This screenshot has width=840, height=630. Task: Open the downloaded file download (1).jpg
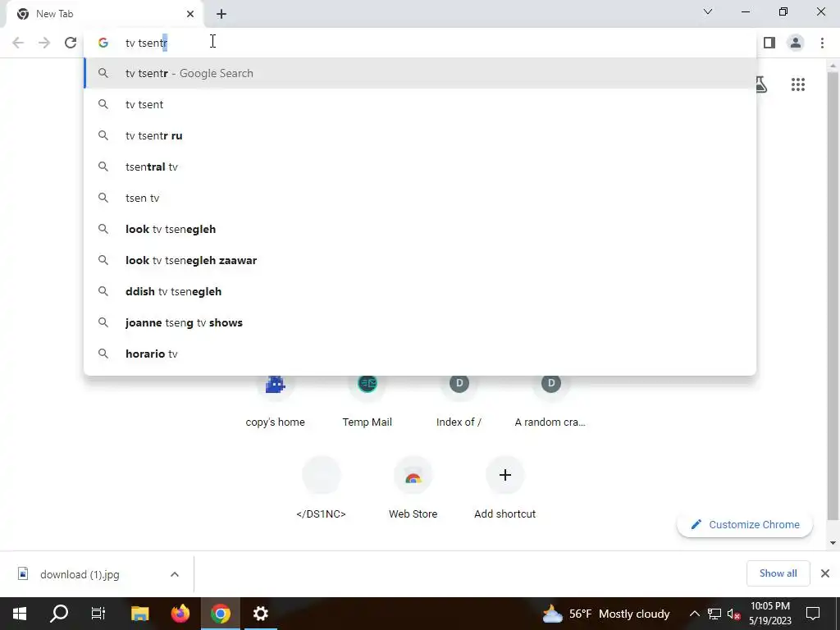tap(80, 574)
